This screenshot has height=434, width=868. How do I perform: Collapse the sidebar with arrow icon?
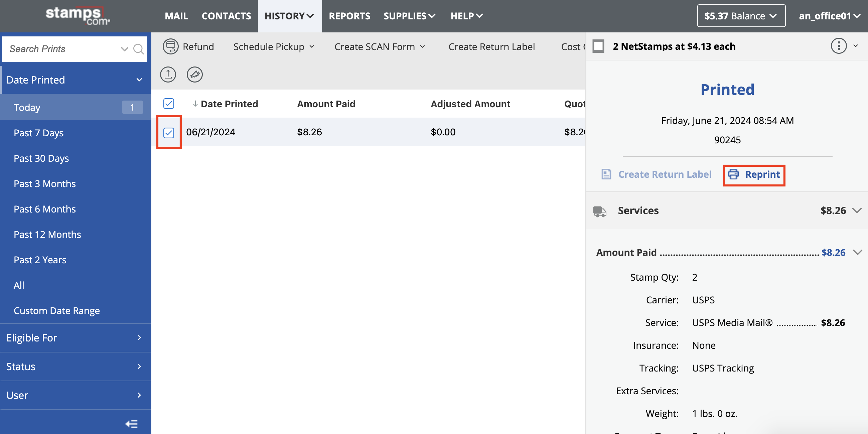coord(131,424)
